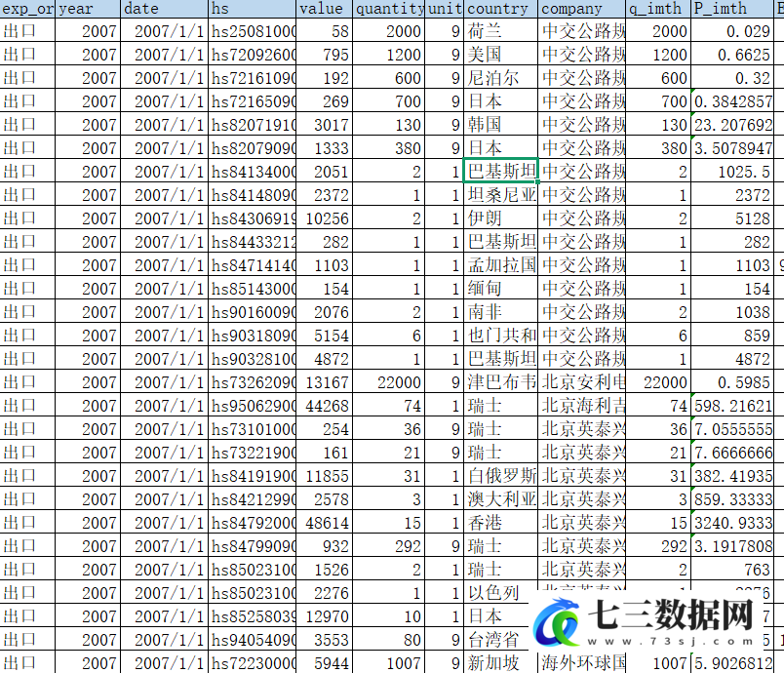
Task: Click the country cell 台湾省
Action: 501,640
